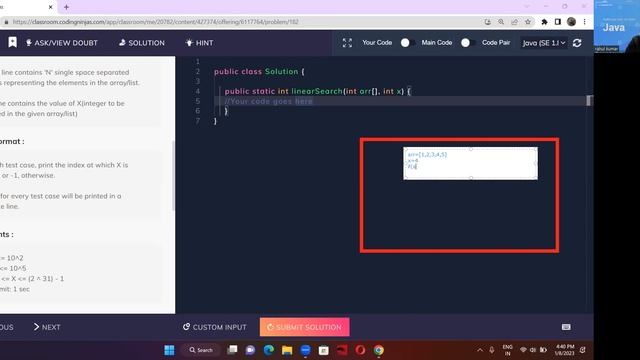This screenshot has width=640, height=360.
Task: Bookmark this page with the star icon
Action: (x=528, y=22)
